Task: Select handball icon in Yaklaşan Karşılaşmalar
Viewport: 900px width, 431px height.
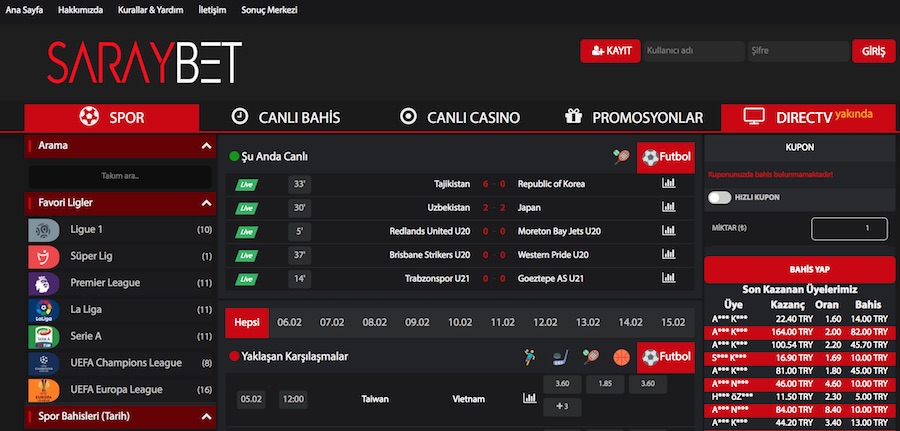Action: [529, 357]
